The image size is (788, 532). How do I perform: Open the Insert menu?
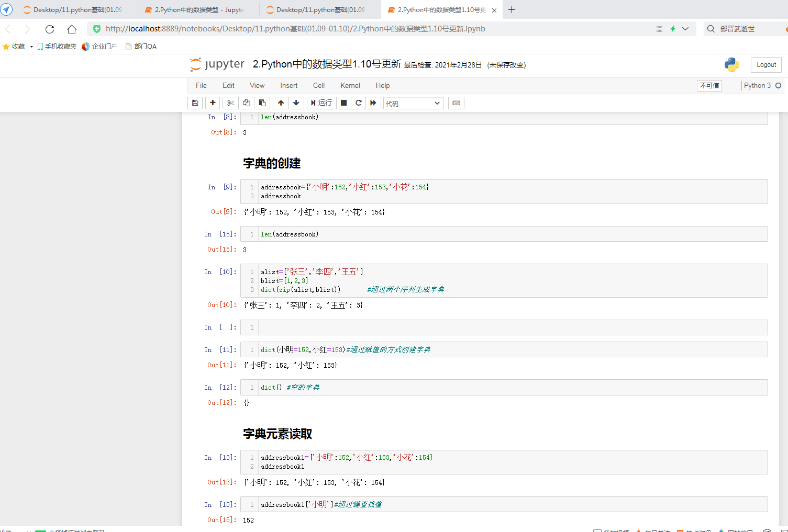[288, 85]
